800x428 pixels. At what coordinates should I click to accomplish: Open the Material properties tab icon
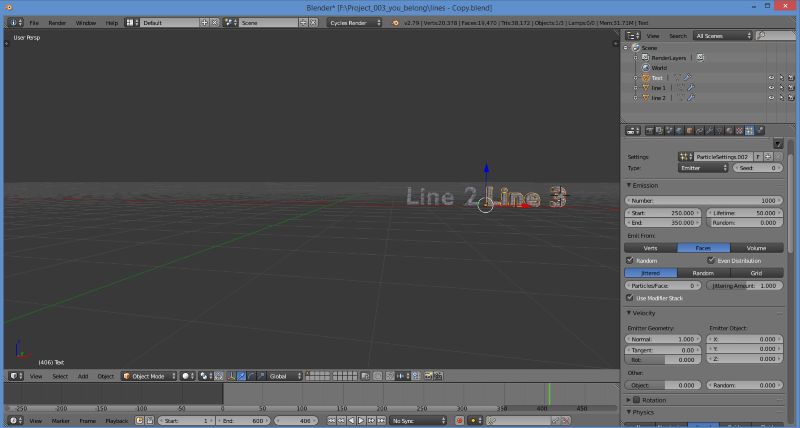click(x=729, y=131)
